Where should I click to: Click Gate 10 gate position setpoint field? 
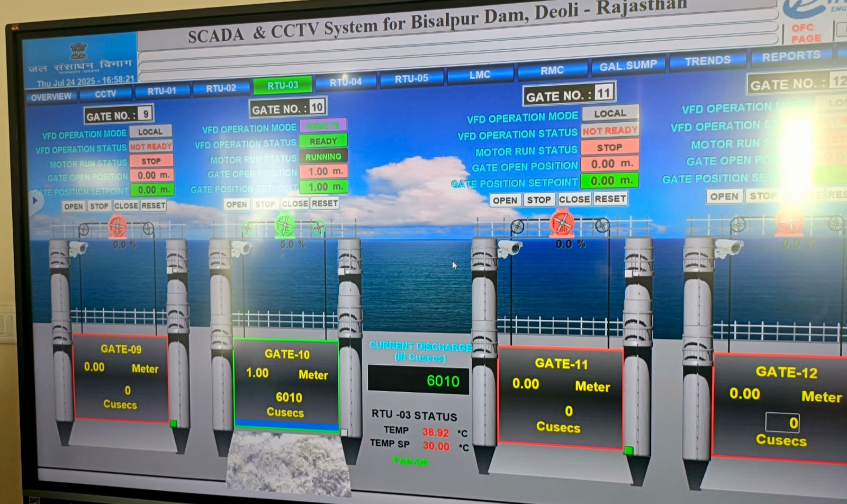tap(323, 187)
